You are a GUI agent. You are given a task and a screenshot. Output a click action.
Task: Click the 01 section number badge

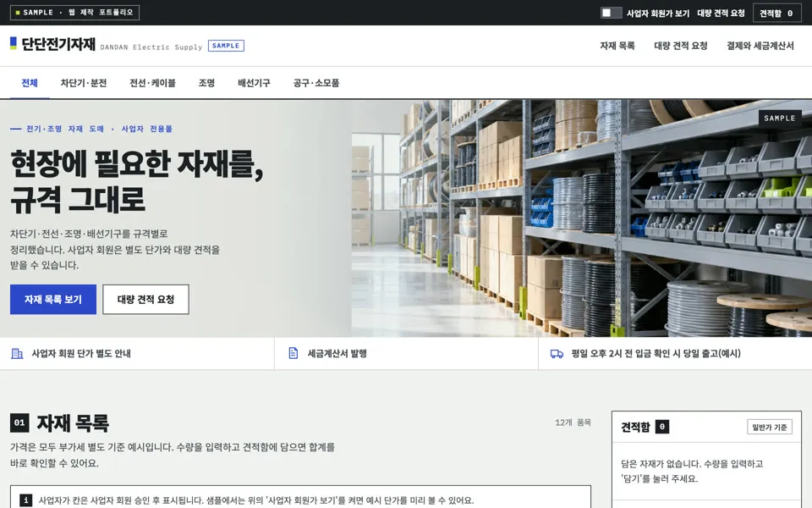pyautogui.click(x=19, y=422)
